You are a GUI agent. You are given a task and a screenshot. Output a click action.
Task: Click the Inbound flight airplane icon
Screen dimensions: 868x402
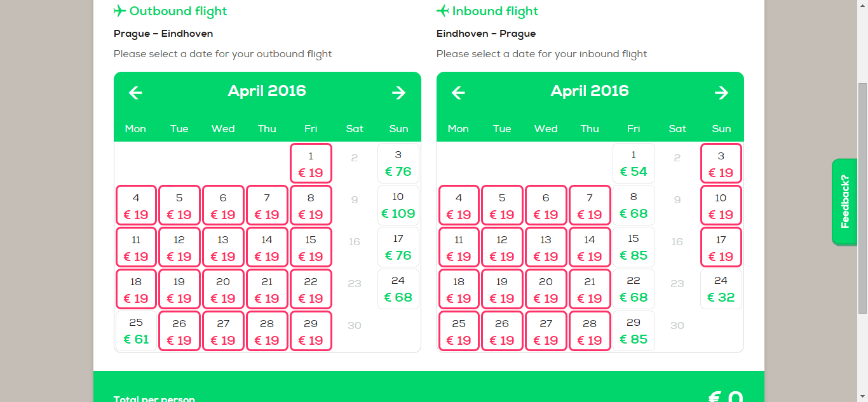(x=443, y=11)
